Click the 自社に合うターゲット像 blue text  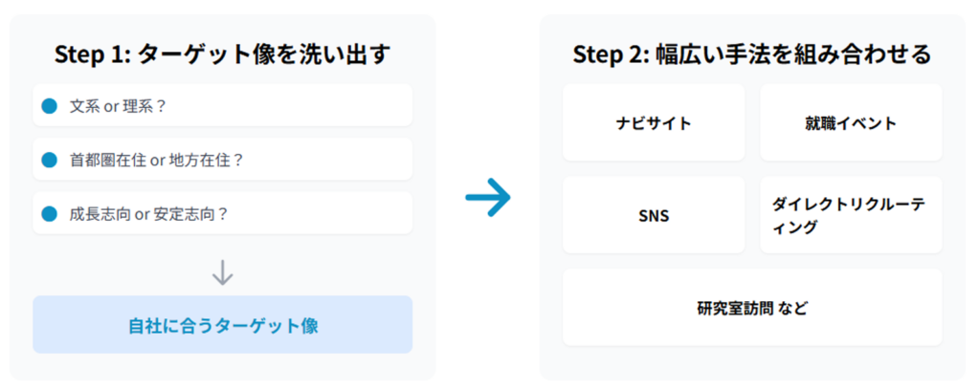pyautogui.click(x=223, y=325)
